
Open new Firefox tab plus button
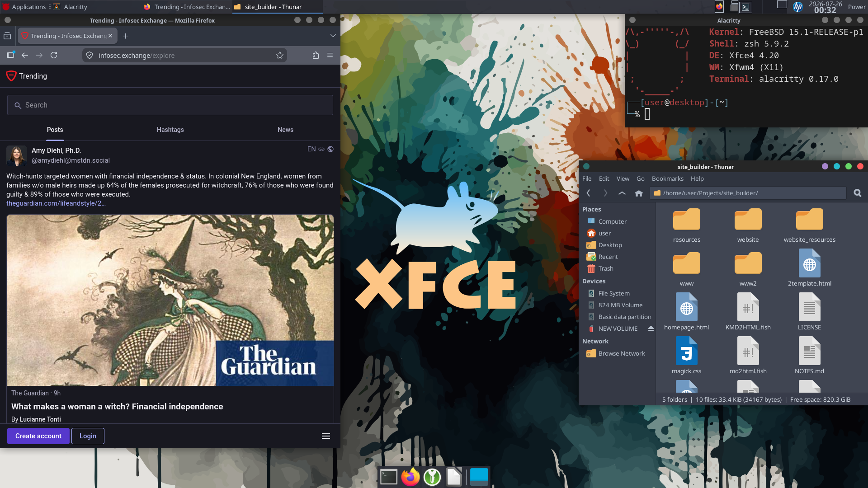click(126, 36)
